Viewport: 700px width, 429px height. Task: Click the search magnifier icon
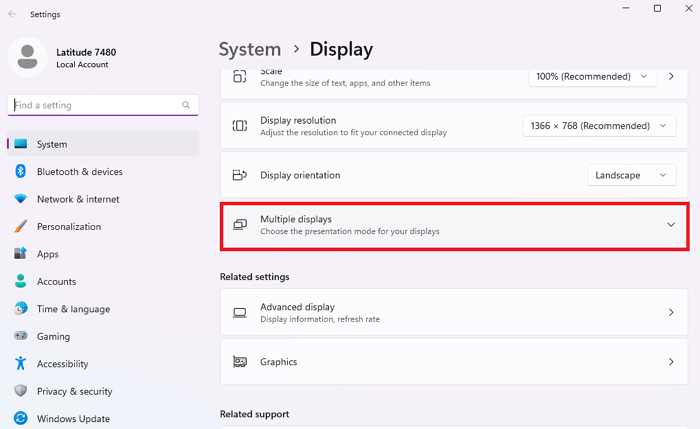click(x=186, y=105)
